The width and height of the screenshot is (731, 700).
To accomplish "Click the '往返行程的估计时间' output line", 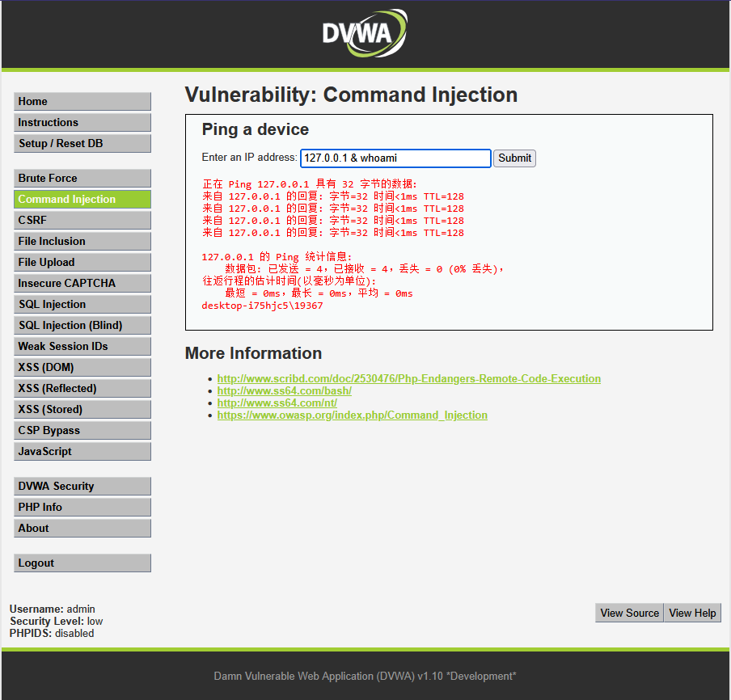I will [289, 281].
